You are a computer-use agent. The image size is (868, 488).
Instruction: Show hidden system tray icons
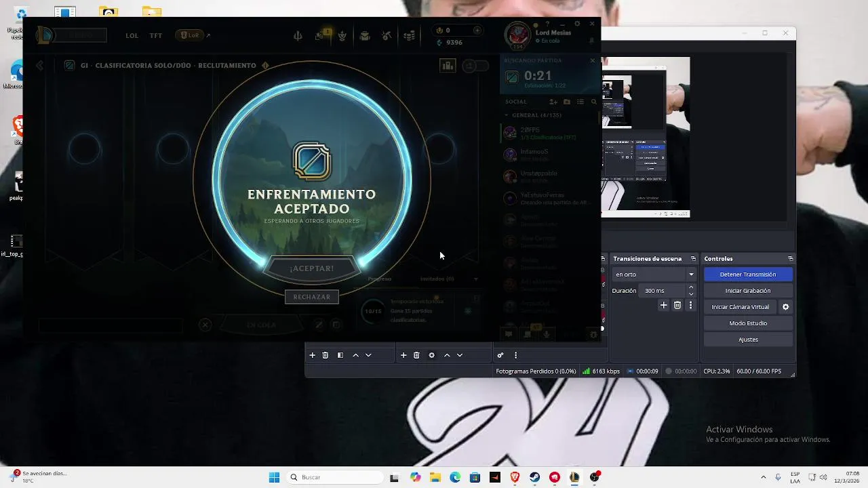(764, 477)
